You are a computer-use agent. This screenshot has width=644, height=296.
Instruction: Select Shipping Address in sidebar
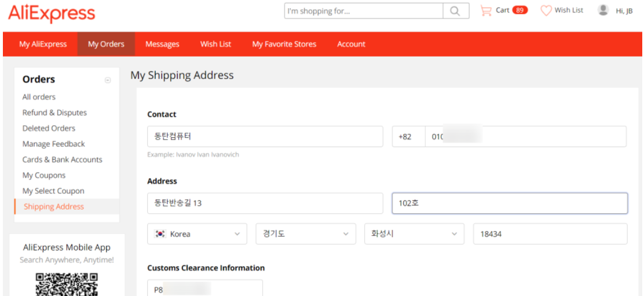point(66,207)
